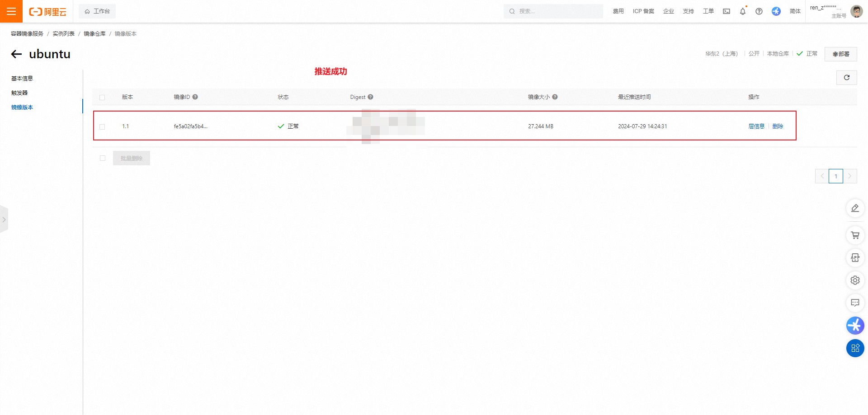Open the shopping cart floating icon
The height and width of the screenshot is (415, 868).
click(x=855, y=235)
